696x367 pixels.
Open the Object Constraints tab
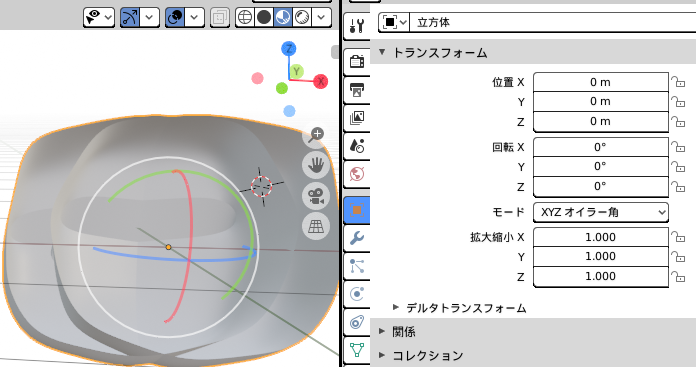(x=357, y=322)
